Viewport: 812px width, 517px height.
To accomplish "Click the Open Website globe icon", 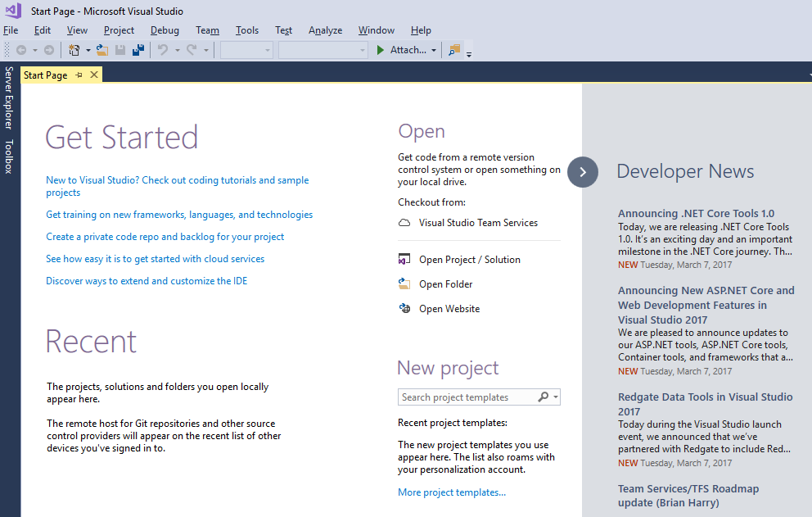I will [x=407, y=308].
